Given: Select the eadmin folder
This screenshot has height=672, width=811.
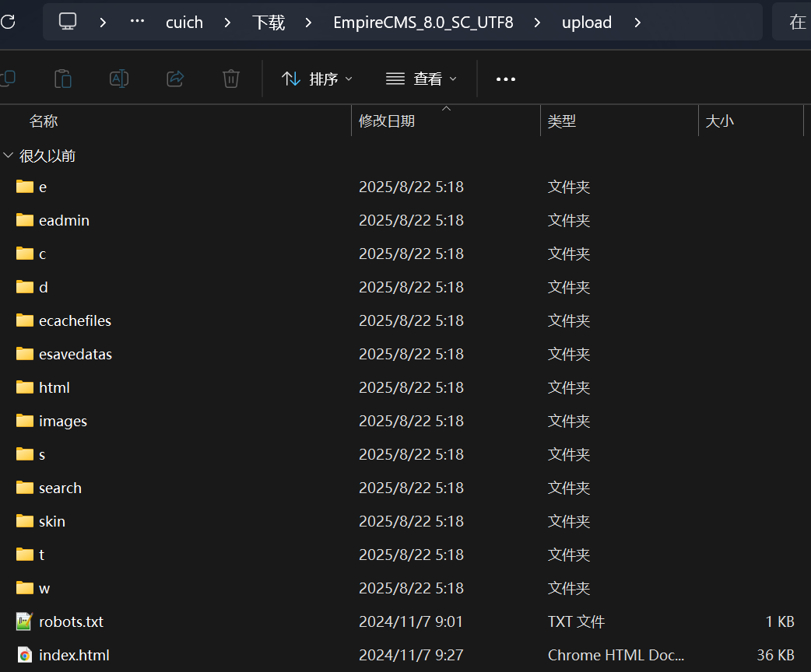Looking at the screenshot, I should pos(64,220).
